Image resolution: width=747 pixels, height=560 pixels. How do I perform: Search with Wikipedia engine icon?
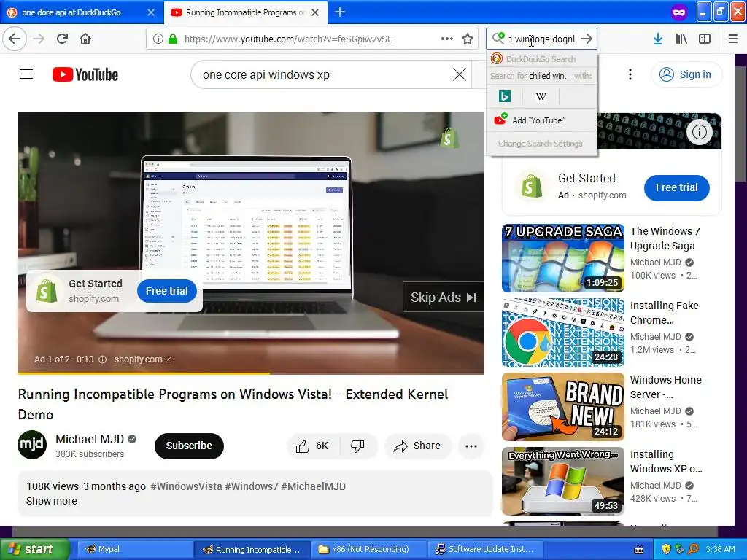[x=541, y=97]
